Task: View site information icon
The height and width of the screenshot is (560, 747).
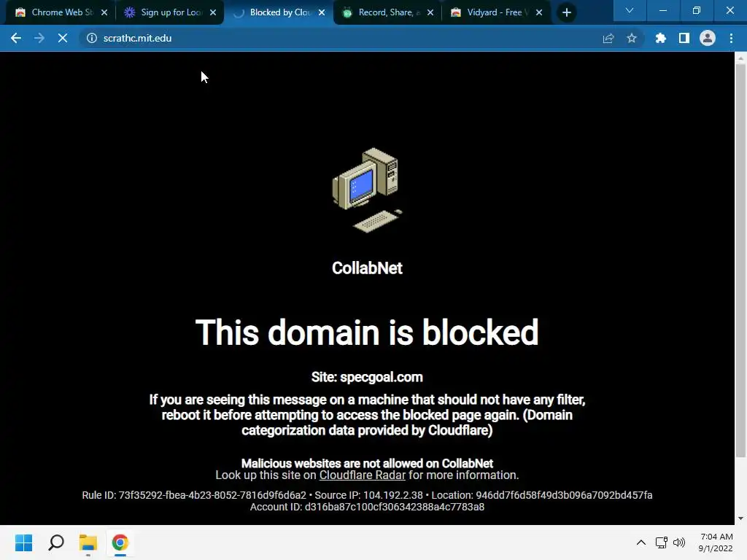Action: point(91,38)
